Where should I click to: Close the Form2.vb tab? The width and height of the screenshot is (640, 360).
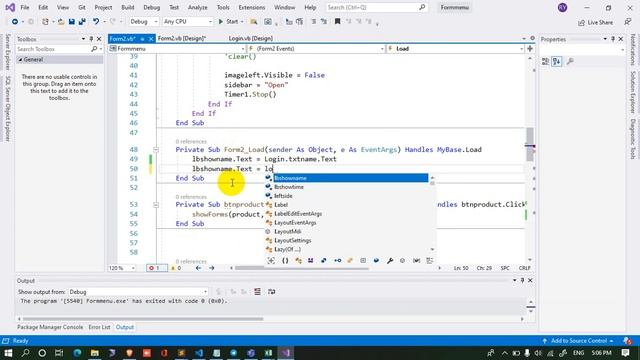[151, 39]
